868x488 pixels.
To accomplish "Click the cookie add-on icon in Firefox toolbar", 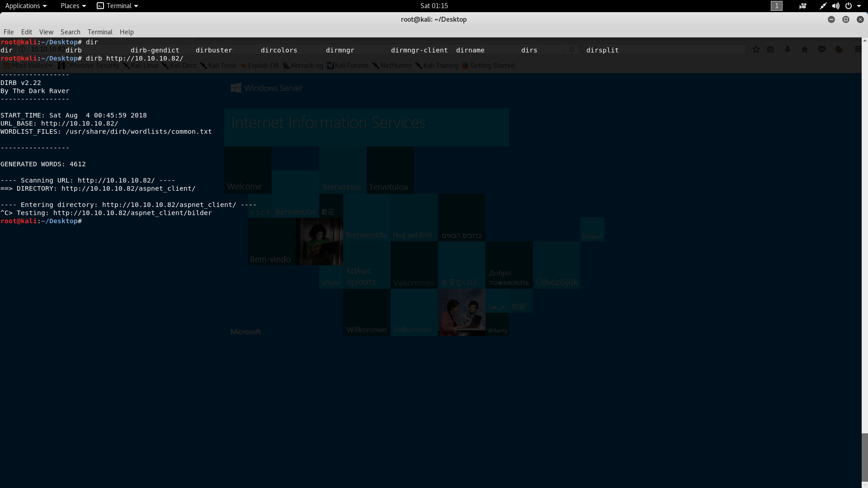I will click(839, 50).
